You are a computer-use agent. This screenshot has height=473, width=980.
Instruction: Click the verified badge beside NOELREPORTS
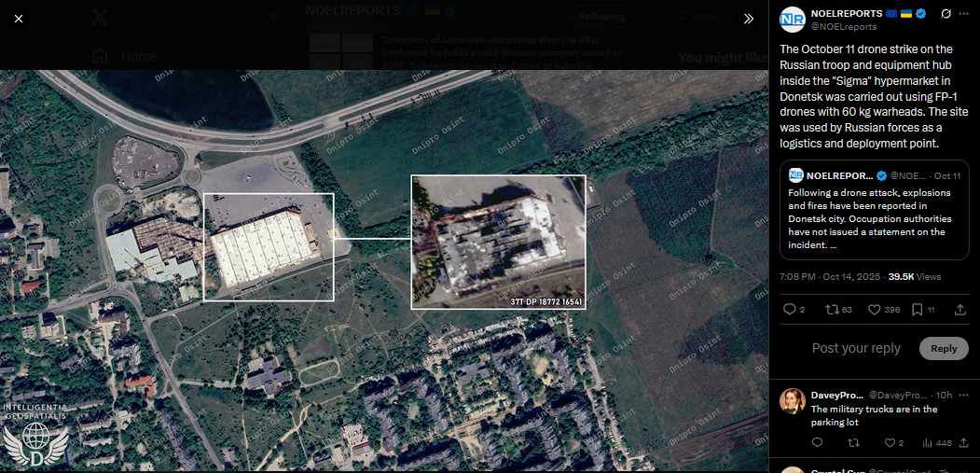coord(921,14)
